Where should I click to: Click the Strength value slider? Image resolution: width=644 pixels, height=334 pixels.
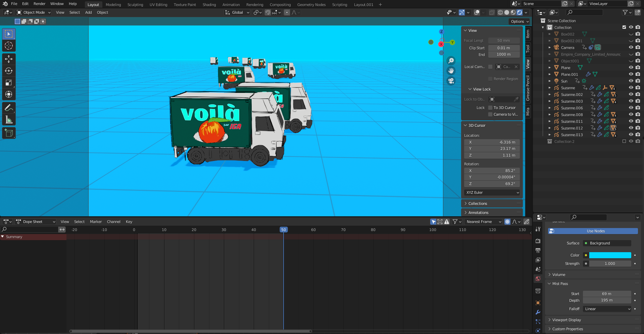click(x=610, y=264)
